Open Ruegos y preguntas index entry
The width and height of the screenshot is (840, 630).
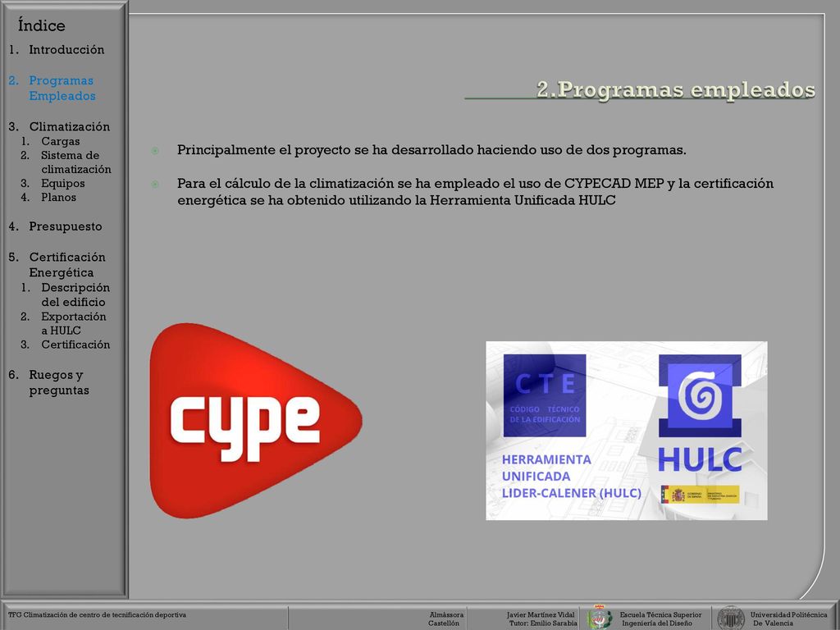(59, 382)
